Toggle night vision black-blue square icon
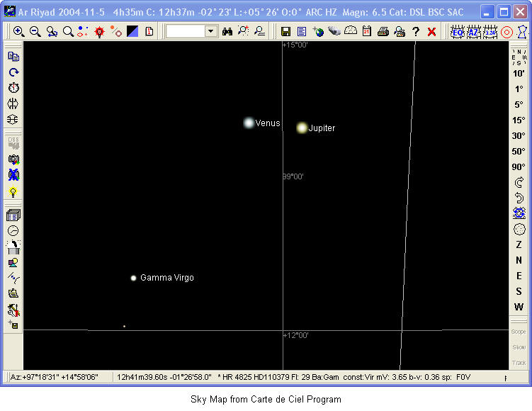532x411 pixels. coord(132,32)
